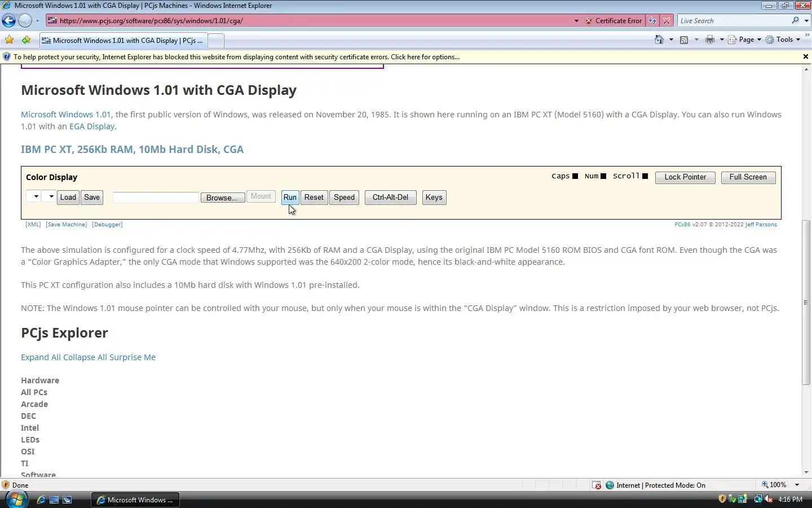Dismiss the information bar with its X
The width and height of the screenshot is (812, 508).
tap(806, 56)
